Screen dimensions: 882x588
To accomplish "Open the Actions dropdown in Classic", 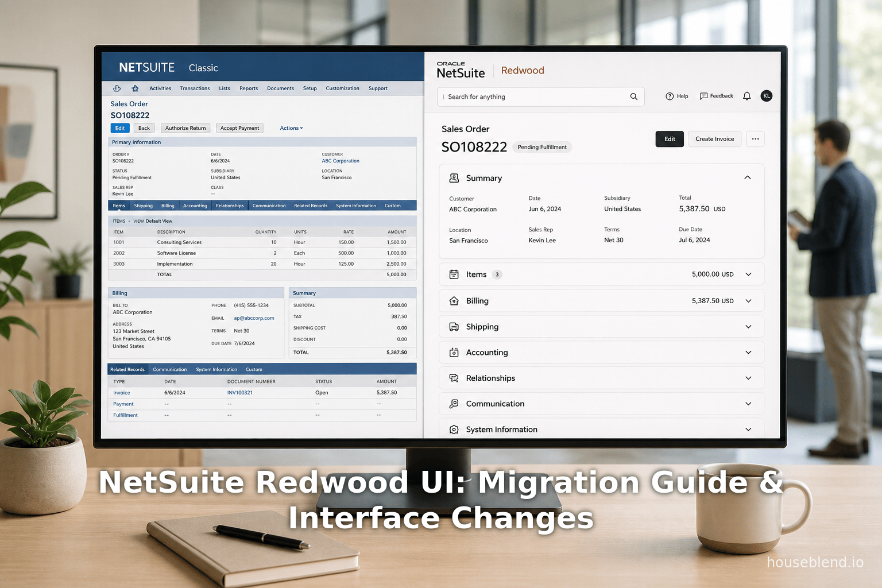I will (291, 128).
